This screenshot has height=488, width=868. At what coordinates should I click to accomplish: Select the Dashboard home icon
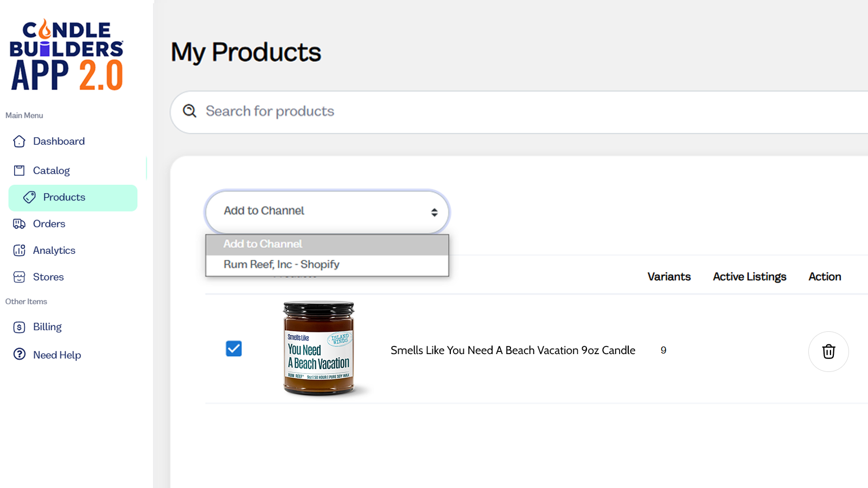pos(19,141)
